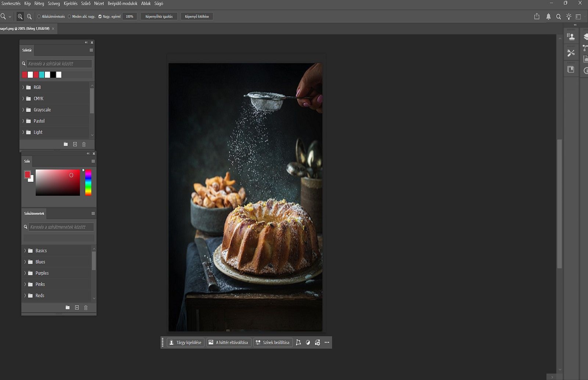588x380 pixels.
Task: Open the Szűrő menu
Action: (x=86, y=4)
